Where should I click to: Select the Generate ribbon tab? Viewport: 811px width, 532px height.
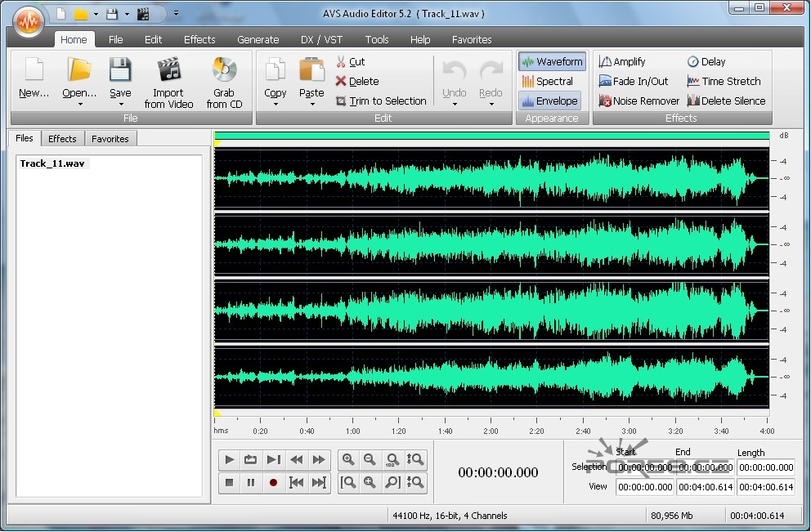coord(258,39)
